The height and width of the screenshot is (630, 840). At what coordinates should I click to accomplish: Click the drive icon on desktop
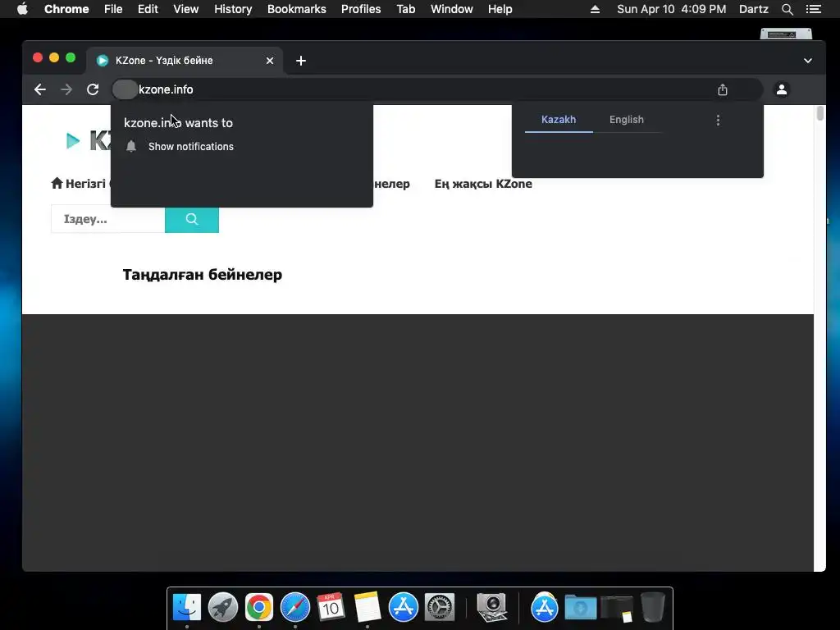tap(786, 34)
